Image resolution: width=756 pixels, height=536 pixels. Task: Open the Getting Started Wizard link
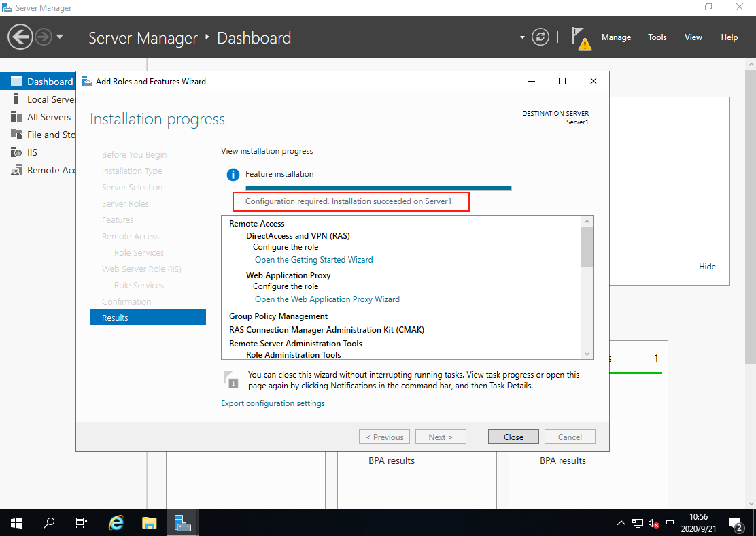[x=313, y=260]
